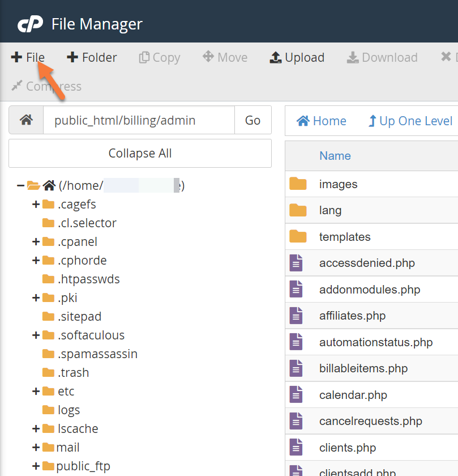458x476 pixels.
Task: Click the Move toolbar button
Action: (x=225, y=57)
